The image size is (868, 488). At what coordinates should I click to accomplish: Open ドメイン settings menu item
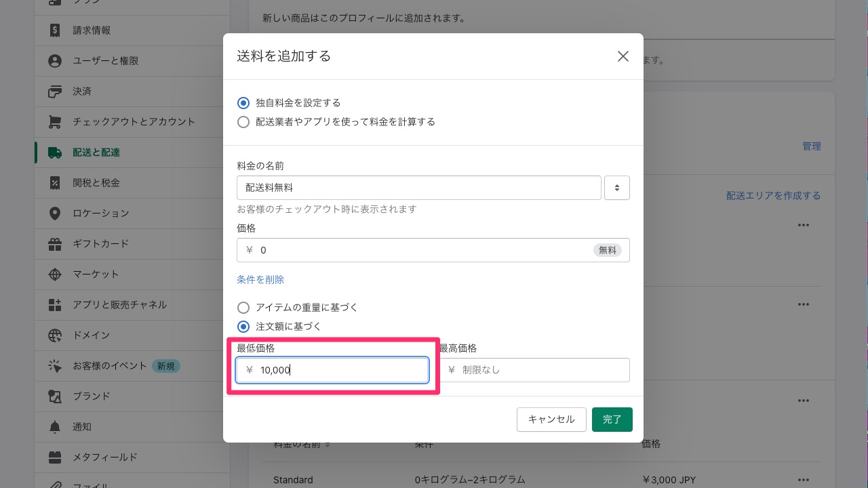pyautogui.click(x=132, y=335)
